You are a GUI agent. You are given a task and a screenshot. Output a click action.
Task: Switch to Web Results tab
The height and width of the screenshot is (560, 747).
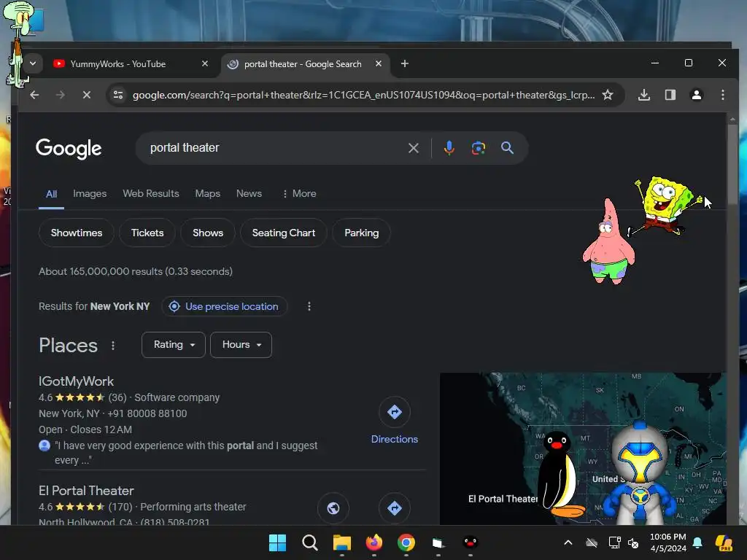tap(150, 194)
